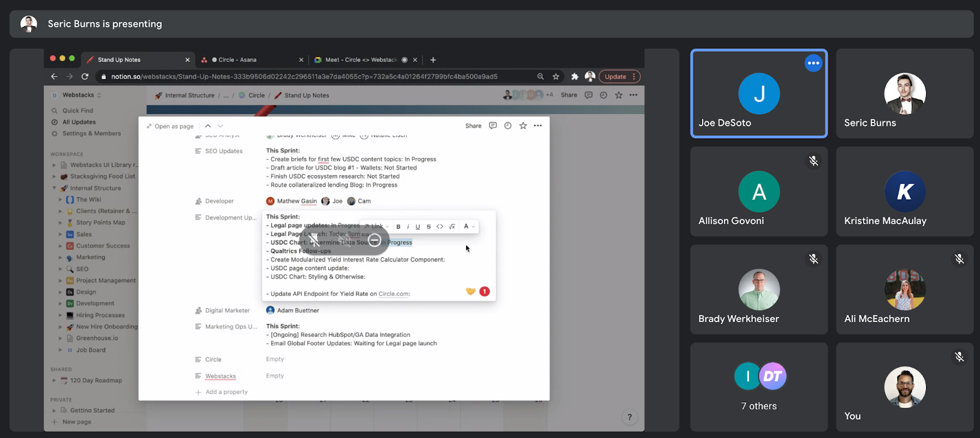
Task: Select Brady Werkheiser video tile
Action: pyautogui.click(x=759, y=290)
